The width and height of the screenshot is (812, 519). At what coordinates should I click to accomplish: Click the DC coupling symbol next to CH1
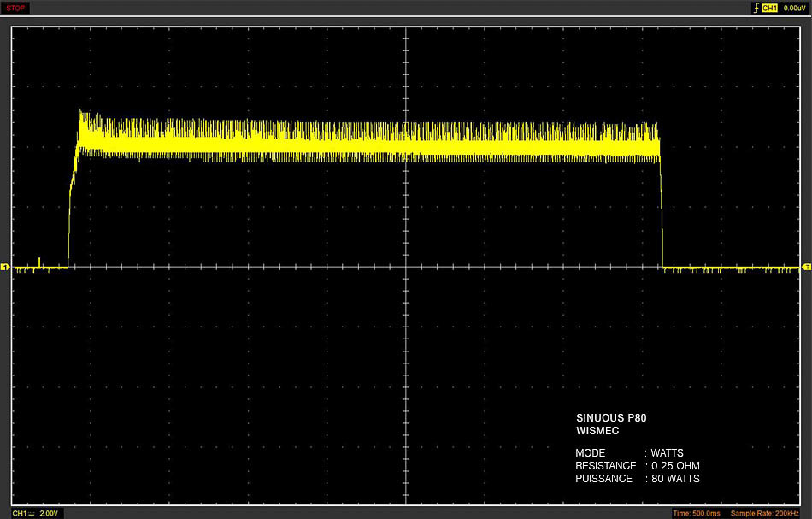pos(31,513)
